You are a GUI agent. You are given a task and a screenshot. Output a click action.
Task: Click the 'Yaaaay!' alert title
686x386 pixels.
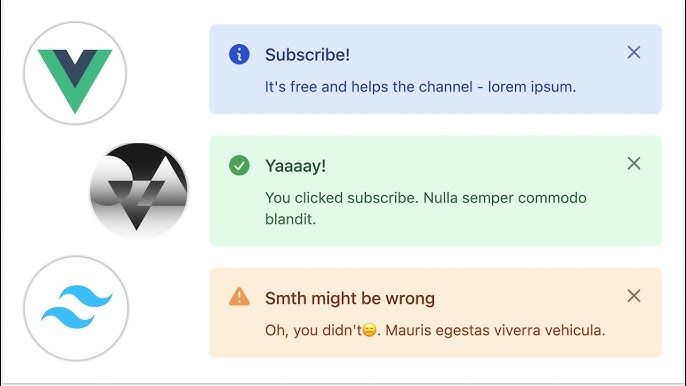coord(295,166)
